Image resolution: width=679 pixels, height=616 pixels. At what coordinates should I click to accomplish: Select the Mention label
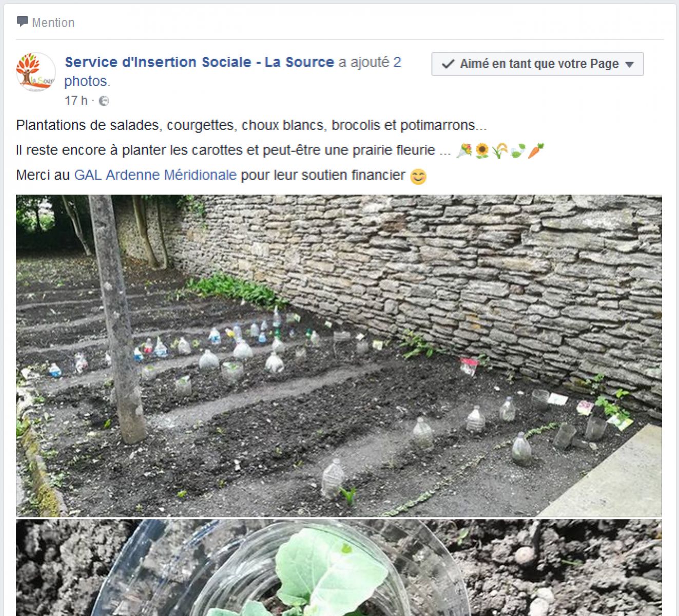click(x=53, y=23)
